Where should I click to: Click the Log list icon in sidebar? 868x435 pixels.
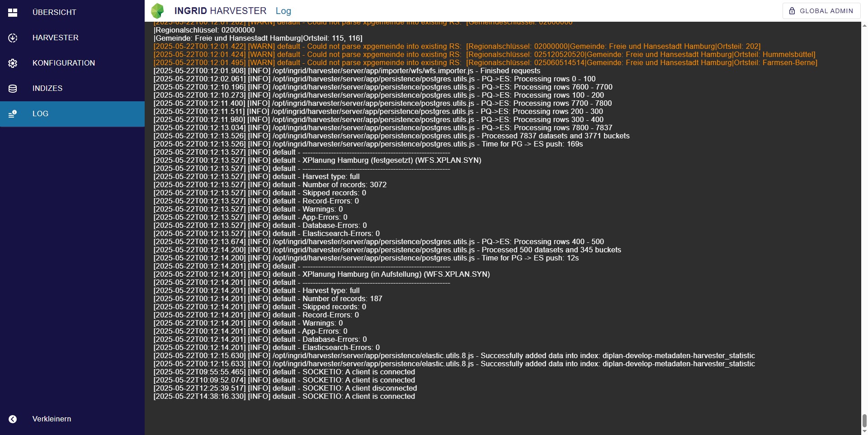[x=13, y=114]
